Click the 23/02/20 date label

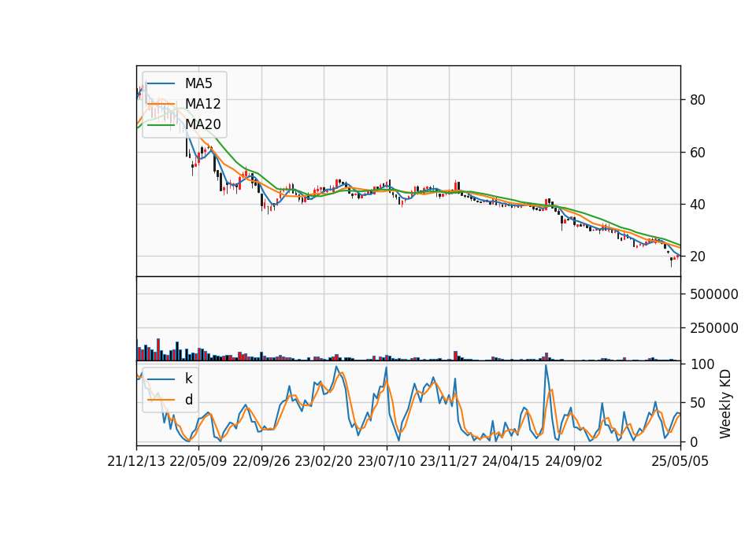[x=324, y=461]
